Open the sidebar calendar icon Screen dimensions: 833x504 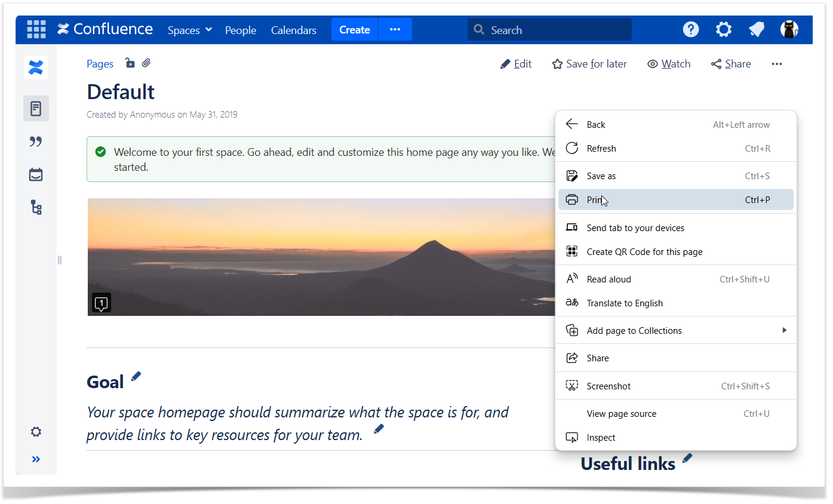point(36,175)
